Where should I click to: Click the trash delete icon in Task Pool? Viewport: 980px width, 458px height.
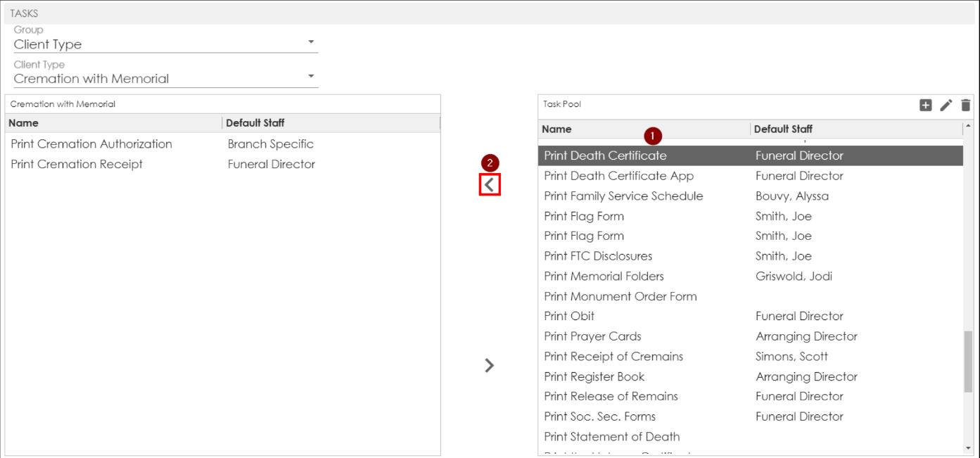(965, 106)
